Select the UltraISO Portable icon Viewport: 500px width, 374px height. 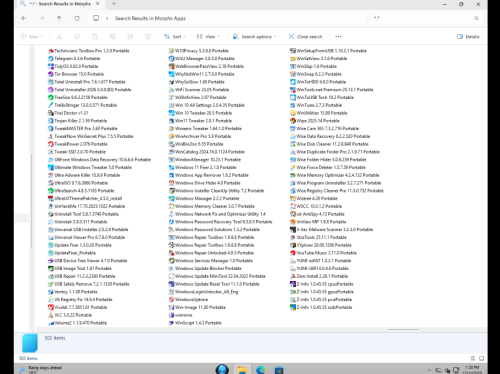pos(51,183)
